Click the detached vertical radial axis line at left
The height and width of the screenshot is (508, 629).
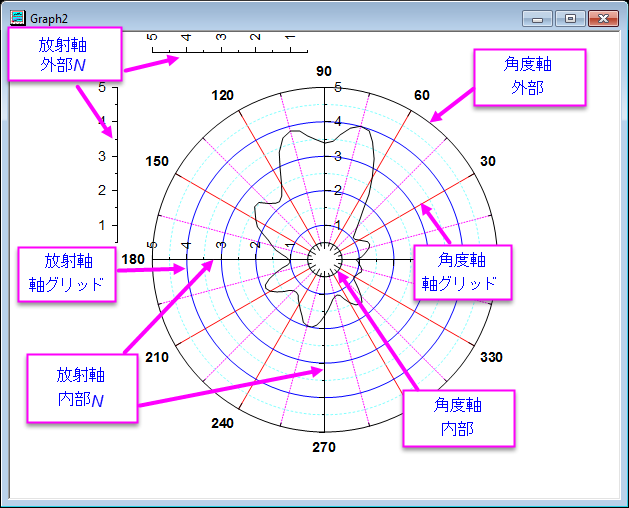(117, 165)
